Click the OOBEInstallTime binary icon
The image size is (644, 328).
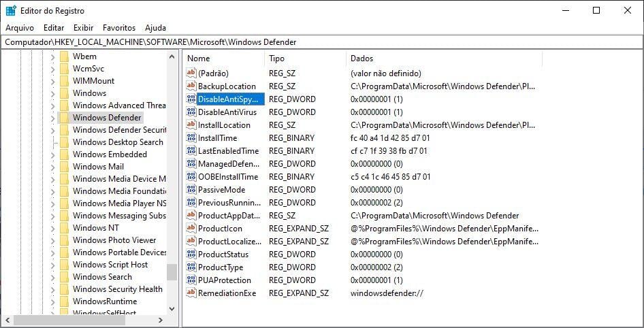[191, 176]
